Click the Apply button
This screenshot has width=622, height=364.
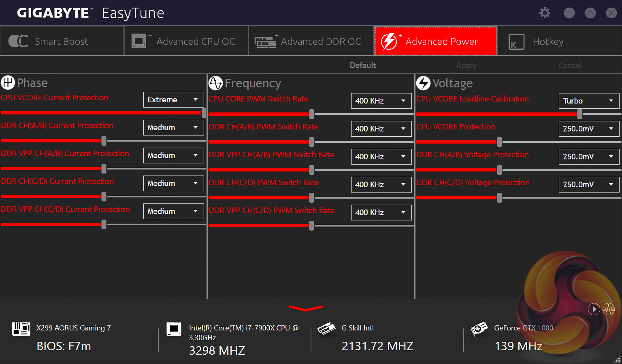point(466,65)
